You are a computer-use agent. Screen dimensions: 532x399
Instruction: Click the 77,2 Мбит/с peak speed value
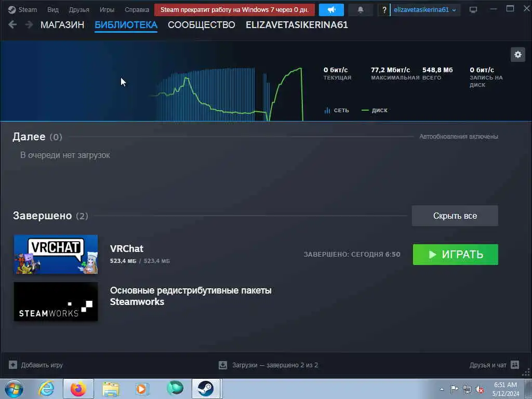[391, 70]
